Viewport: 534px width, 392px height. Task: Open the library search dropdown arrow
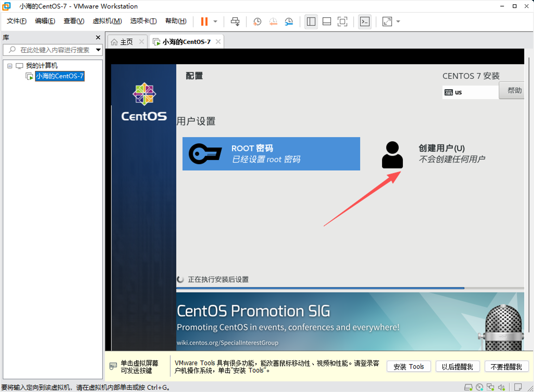(x=98, y=50)
